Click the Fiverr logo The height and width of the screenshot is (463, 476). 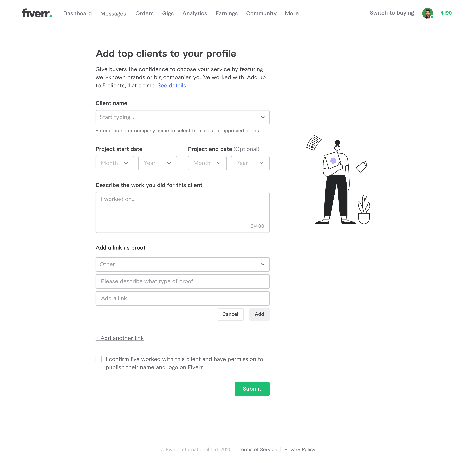[x=37, y=13]
